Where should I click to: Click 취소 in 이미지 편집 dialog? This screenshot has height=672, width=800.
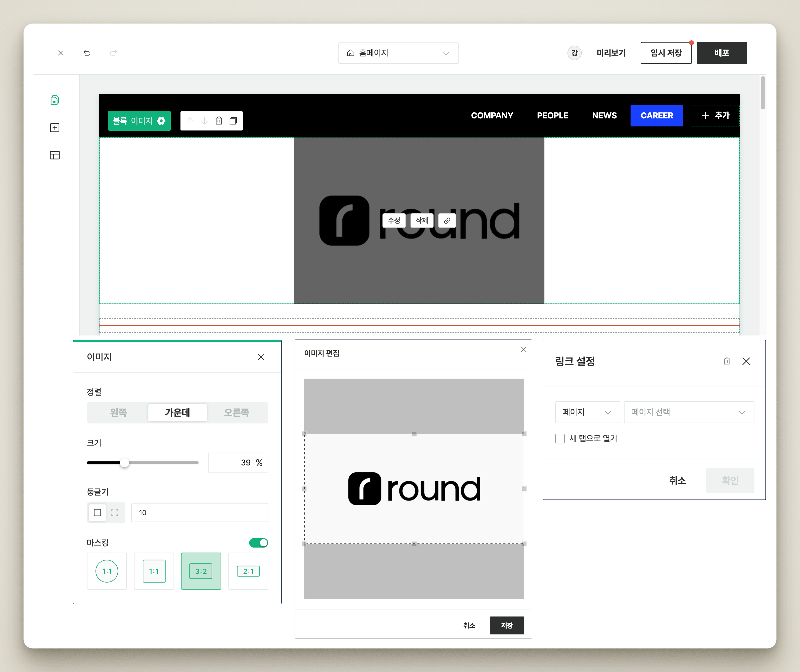[x=469, y=625]
